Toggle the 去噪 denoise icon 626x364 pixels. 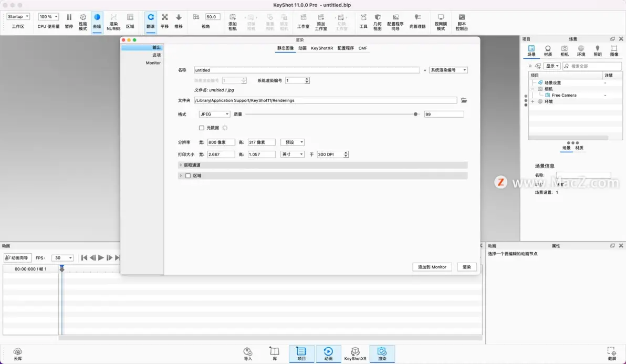point(97,21)
